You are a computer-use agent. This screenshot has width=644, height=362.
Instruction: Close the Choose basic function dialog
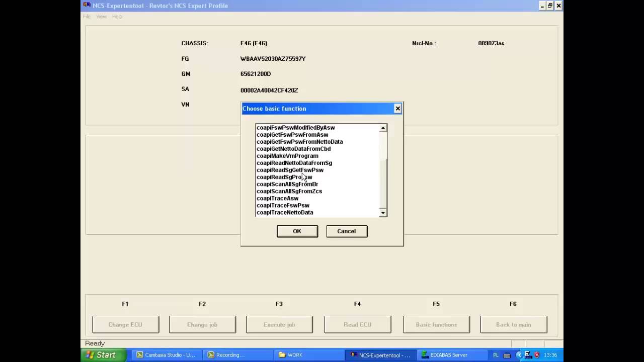tap(397, 108)
